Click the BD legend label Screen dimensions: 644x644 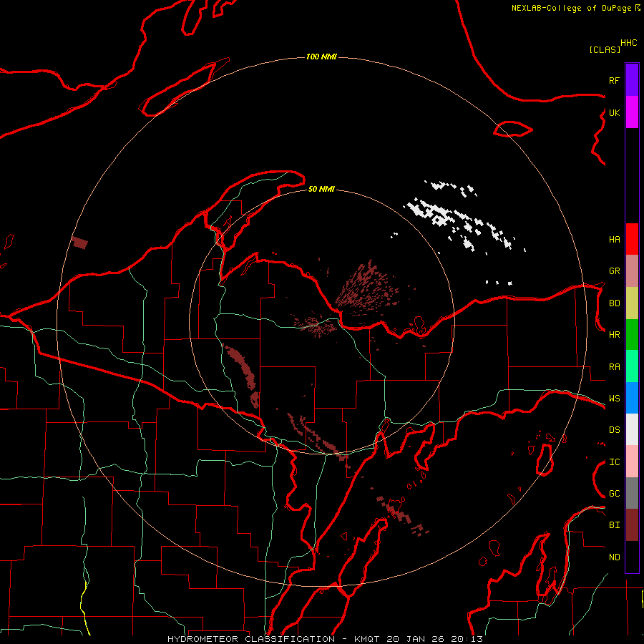click(614, 303)
